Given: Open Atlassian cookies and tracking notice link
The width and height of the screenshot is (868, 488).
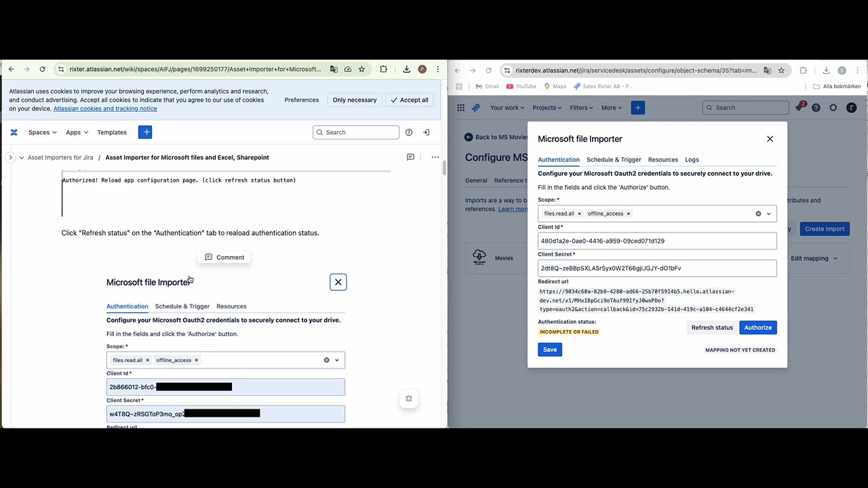Looking at the screenshot, I should coord(105,108).
